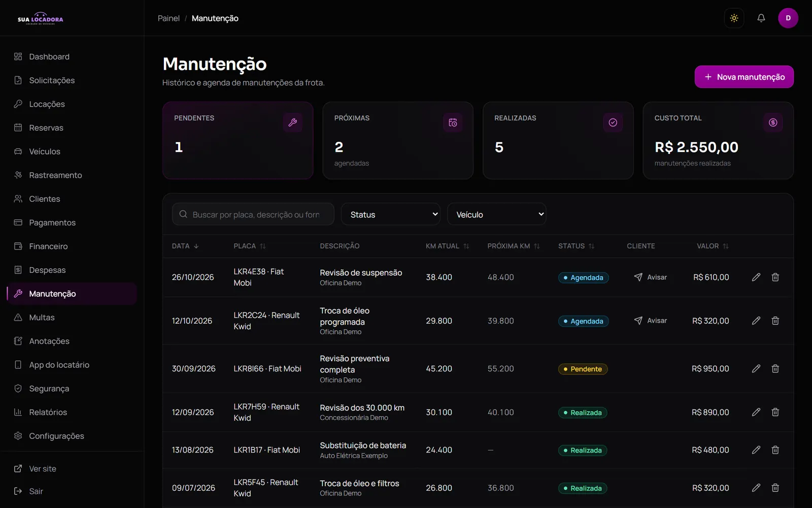812x508 pixels.
Task: Follow the Painel breadcrumb link
Action: pos(168,18)
